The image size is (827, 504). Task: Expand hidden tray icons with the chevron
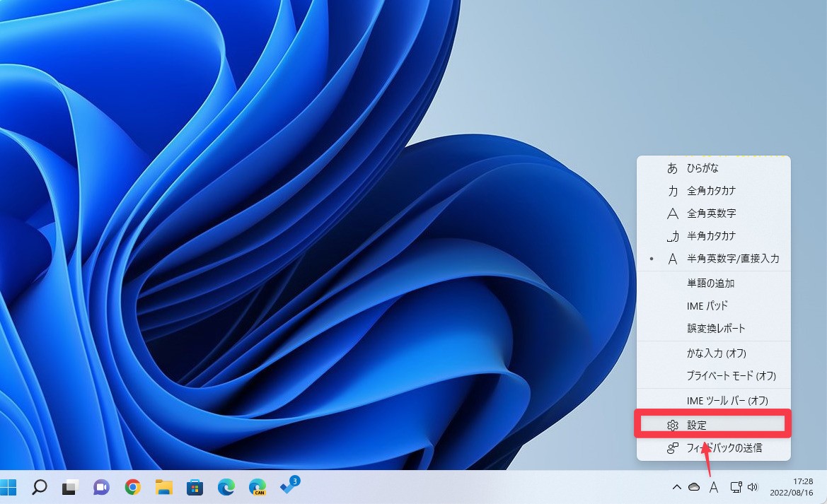677,487
